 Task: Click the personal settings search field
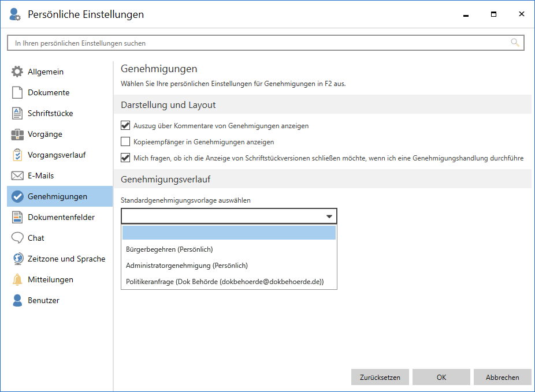(260, 43)
